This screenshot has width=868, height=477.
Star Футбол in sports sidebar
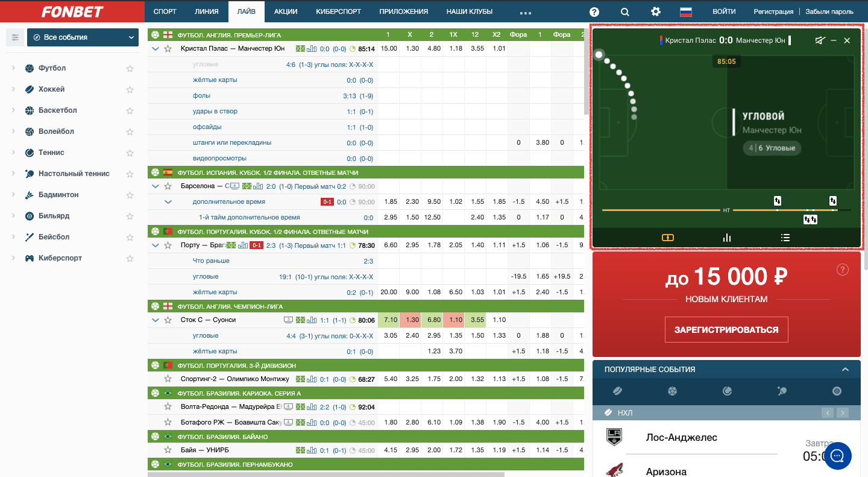[x=130, y=68]
